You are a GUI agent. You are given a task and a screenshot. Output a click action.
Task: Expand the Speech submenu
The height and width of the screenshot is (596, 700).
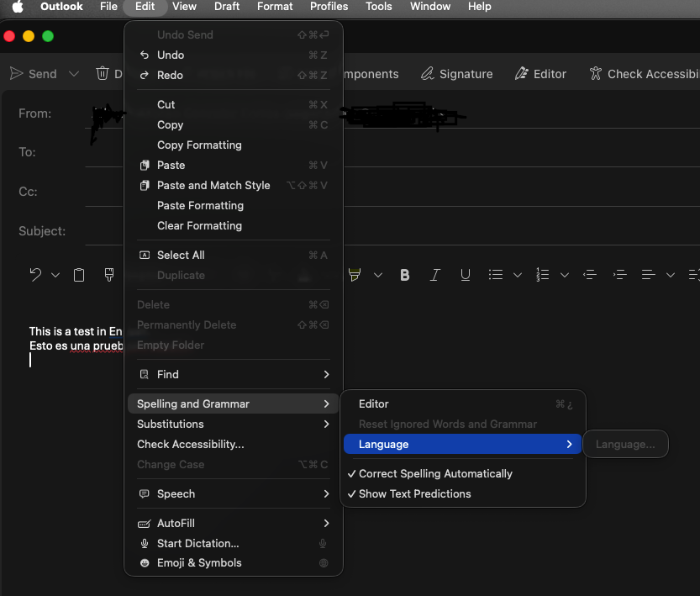(233, 493)
